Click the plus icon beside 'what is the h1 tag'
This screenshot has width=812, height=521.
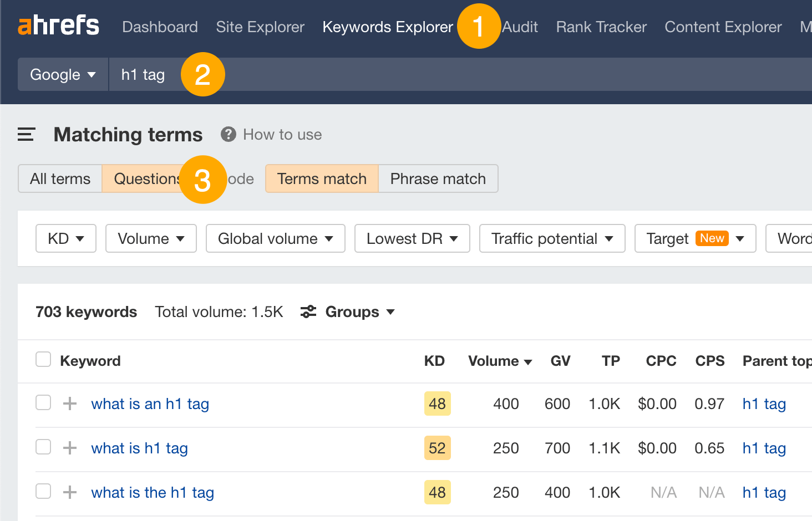(69, 492)
